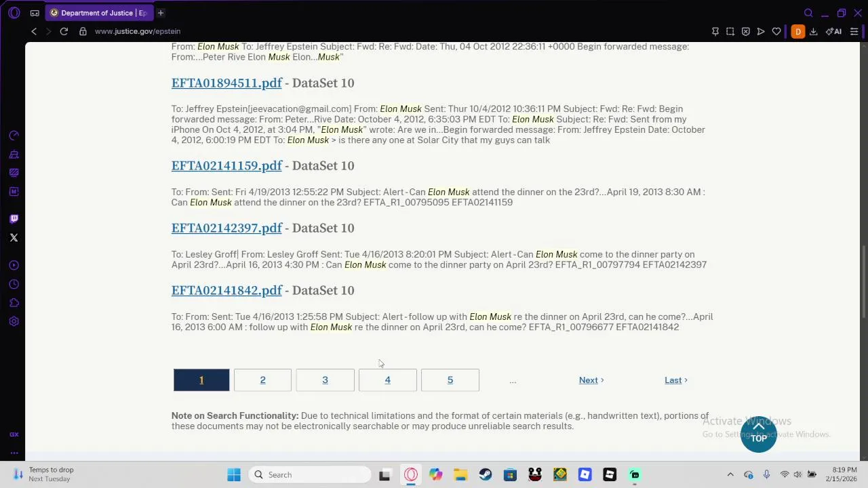Open X (Twitter) in the sidebar
The width and height of the screenshot is (868, 488).
[x=14, y=238]
